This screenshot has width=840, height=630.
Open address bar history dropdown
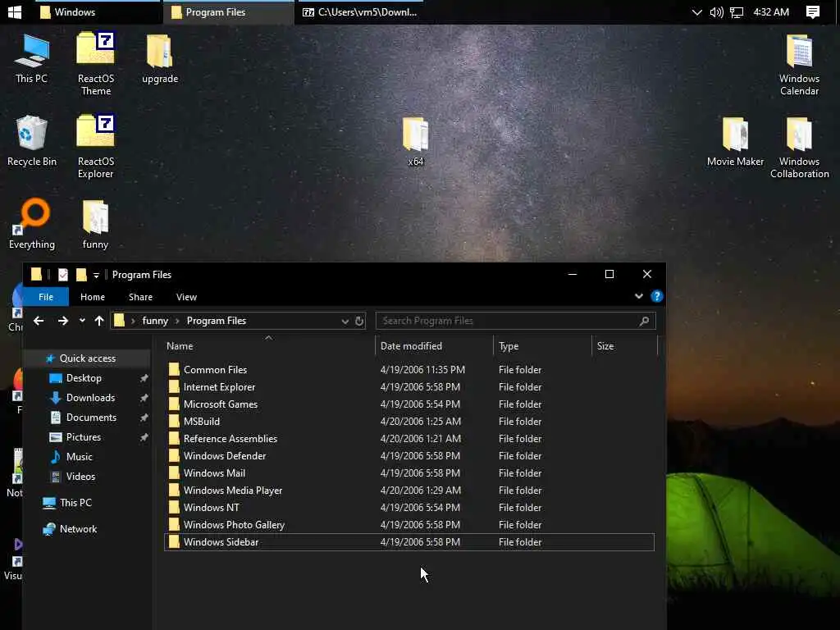coord(345,321)
